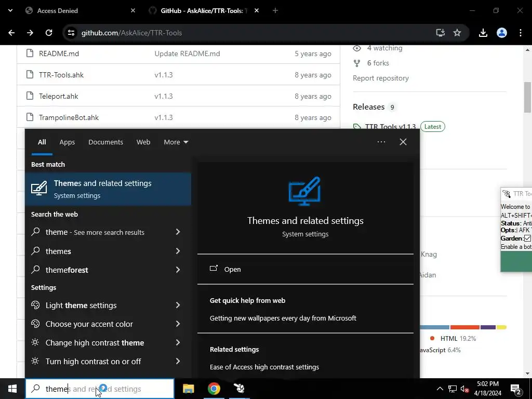Click Report repository link
Image resolution: width=532 pixels, height=399 pixels.
[x=381, y=78]
